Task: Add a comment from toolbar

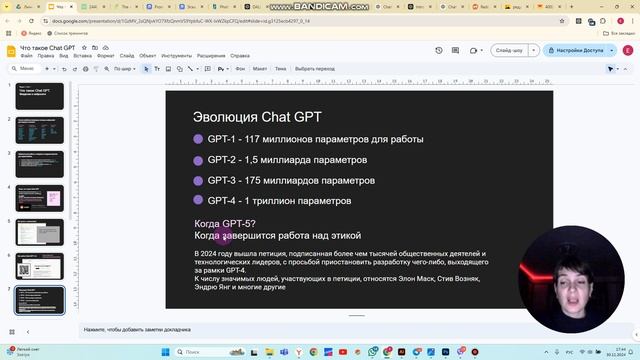Action: click(x=208, y=69)
